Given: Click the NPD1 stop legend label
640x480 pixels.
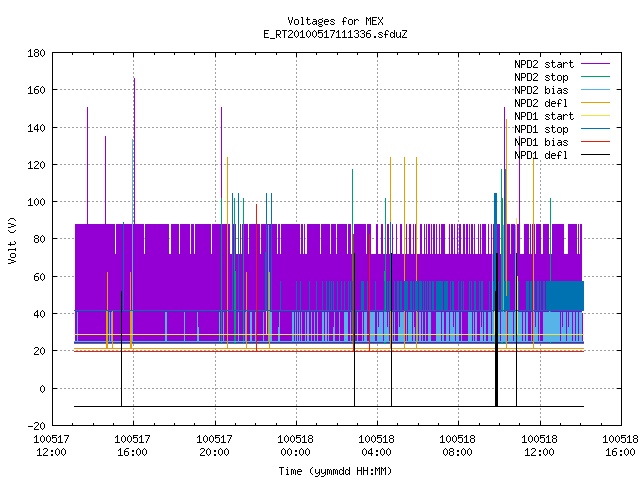Looking at the screenshot, I should tap(541, 129).
